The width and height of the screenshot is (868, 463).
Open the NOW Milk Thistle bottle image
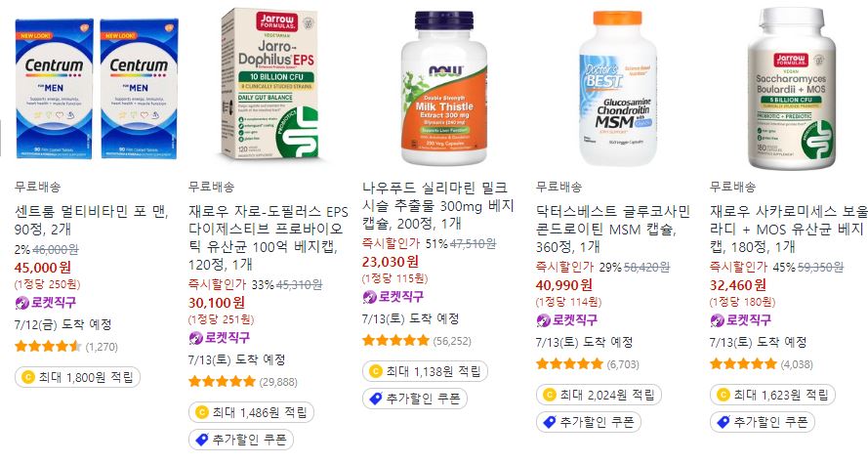pyautogui.click(x=444, y=89)
